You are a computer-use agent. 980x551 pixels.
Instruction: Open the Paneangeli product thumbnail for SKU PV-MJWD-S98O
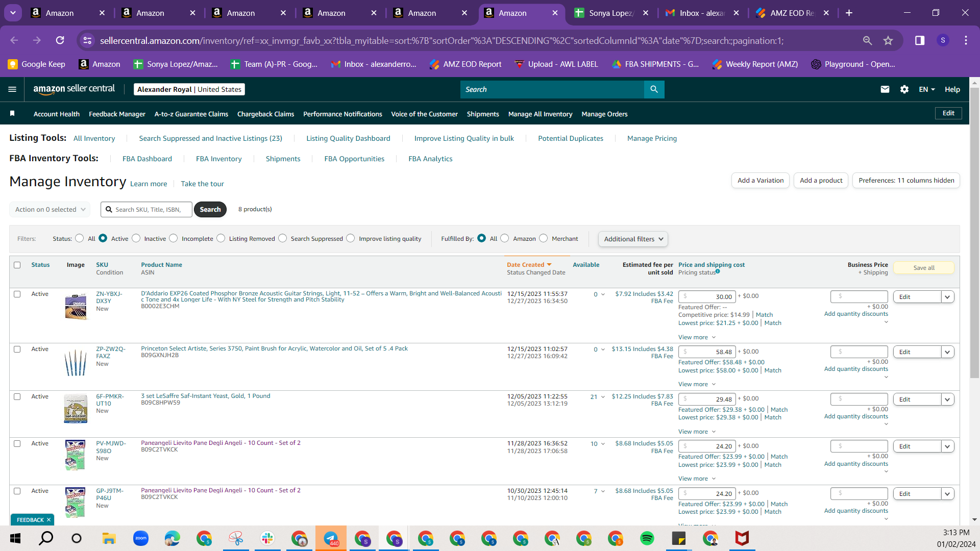pos(76,455)
